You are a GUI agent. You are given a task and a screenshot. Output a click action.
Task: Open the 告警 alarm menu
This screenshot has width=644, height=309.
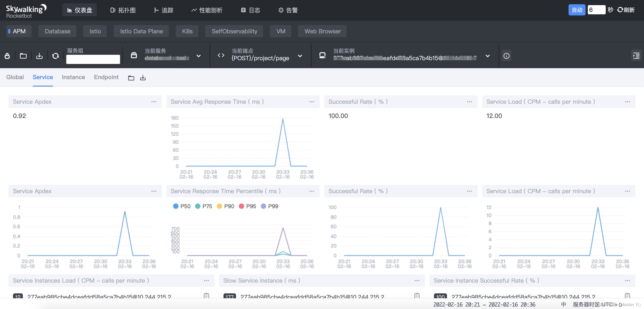pos(288,10)
